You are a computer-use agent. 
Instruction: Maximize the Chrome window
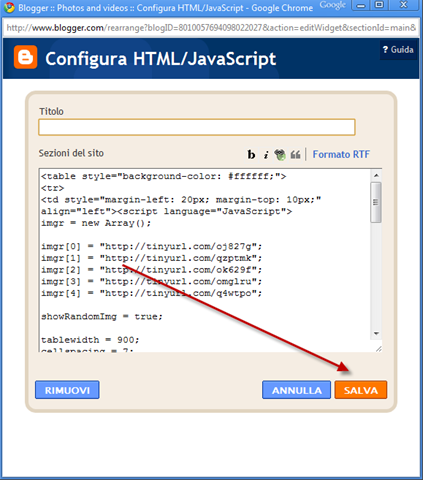[379, 5]
